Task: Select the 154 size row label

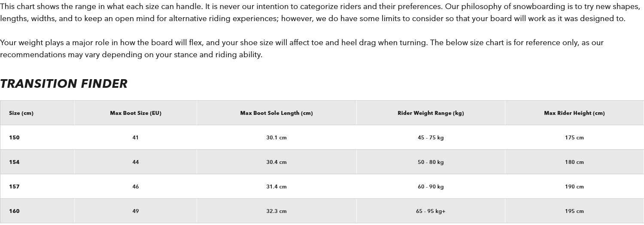Action: click(15, 162)
